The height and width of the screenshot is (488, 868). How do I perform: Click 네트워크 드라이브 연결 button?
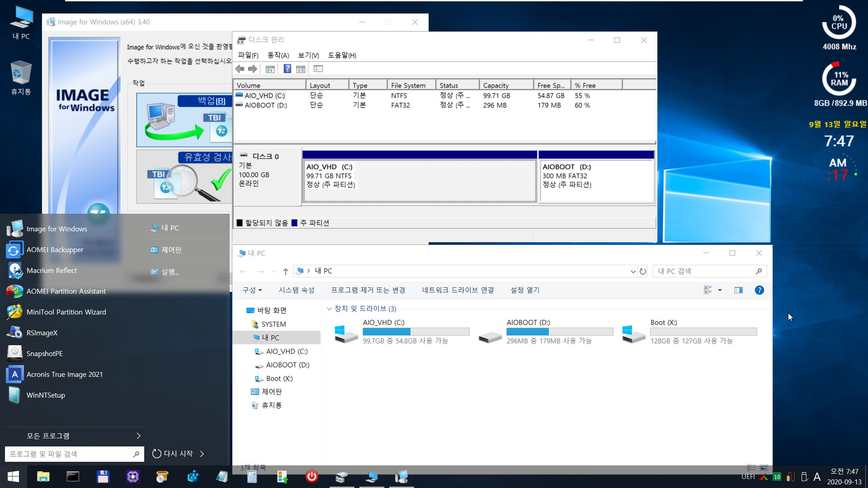click(x=458, y=290)
